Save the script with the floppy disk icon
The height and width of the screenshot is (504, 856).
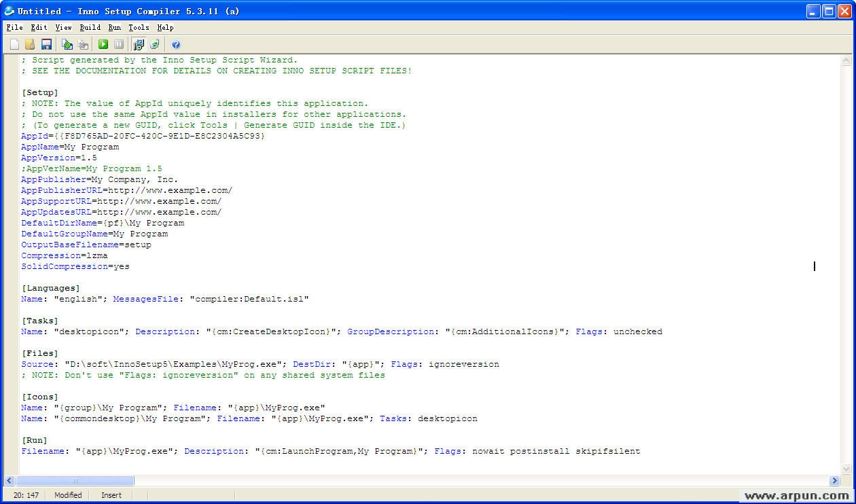46,44
